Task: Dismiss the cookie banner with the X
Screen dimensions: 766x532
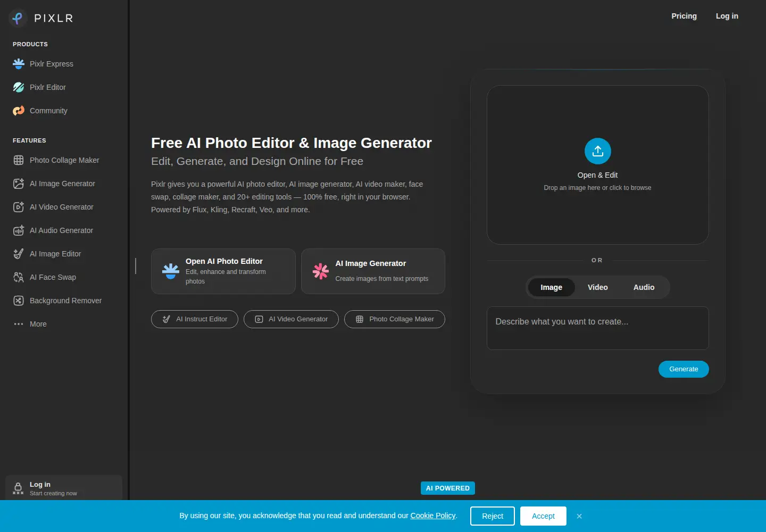Action: click(x=579, y=516)
